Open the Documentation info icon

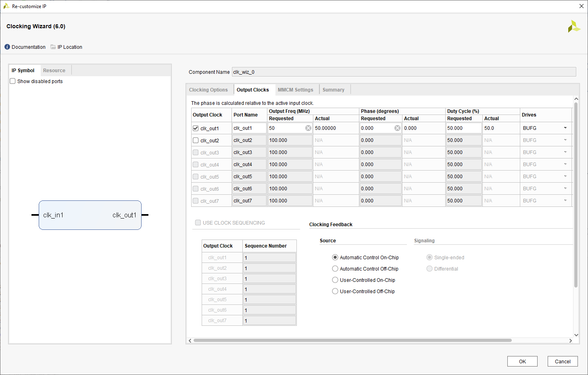click(7, 47)
